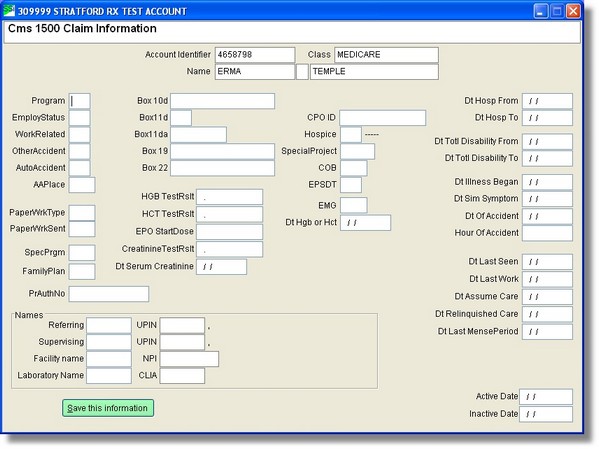The height and width of the screenshot is (449, 599).
Task: Click the EMG field
Action: tap(354, 206)
